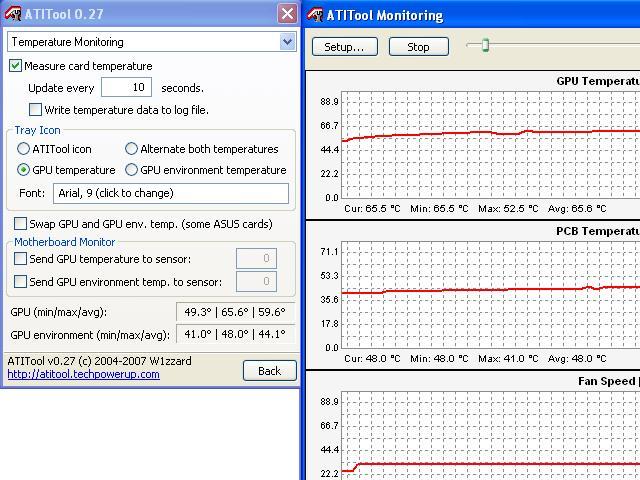Click Stop in the Monitoring window

418,47
